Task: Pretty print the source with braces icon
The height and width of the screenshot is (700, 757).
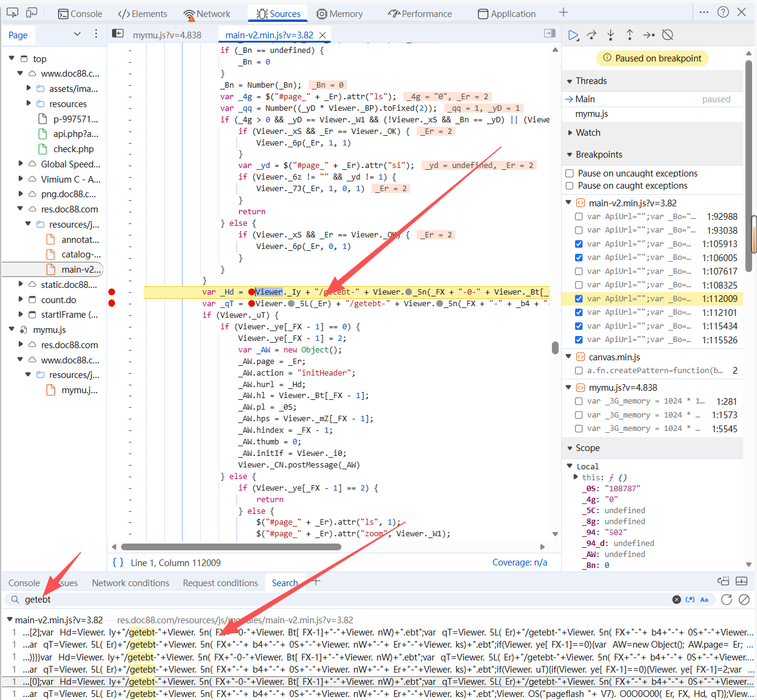Action: pyautogui.click(x=118, y=562)
